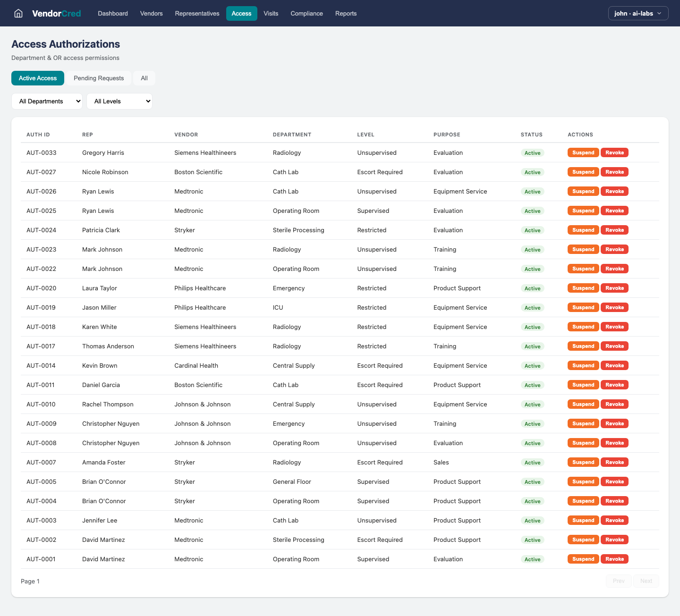
Task: Revoke authorization AUT-0027 for Nicole Robinson
Action: point(614,172)
